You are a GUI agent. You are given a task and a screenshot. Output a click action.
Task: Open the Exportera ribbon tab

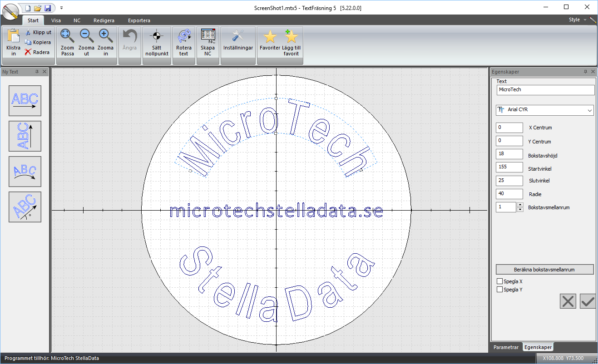coord(139,20)
